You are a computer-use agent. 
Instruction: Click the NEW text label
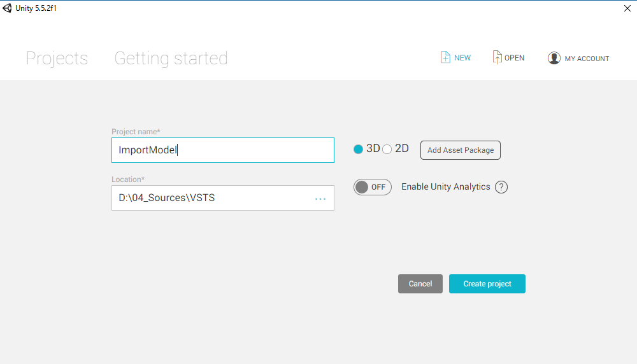click(x=462, y=58)
